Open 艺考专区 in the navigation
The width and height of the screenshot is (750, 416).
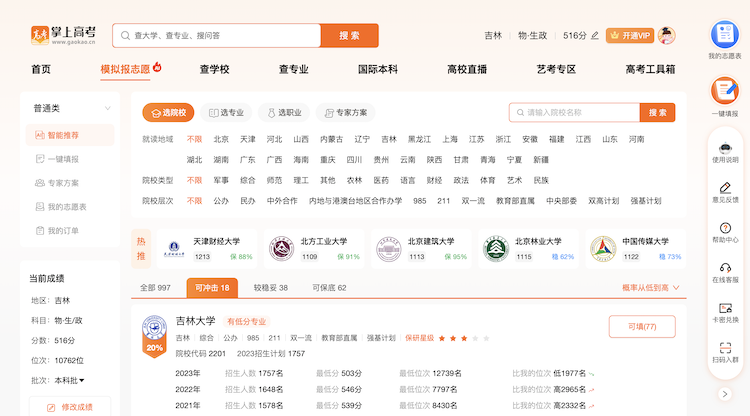(x=556, y=69)
